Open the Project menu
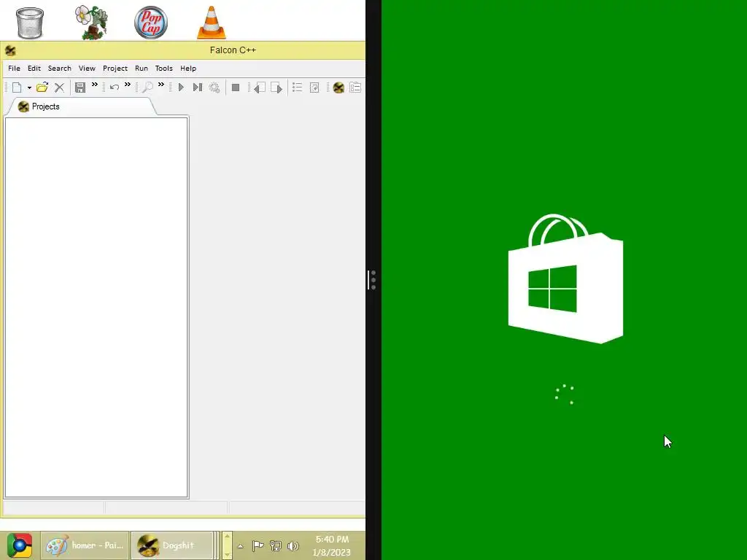Viewport: 747px width, 560px height. click(x=115, y=68)
